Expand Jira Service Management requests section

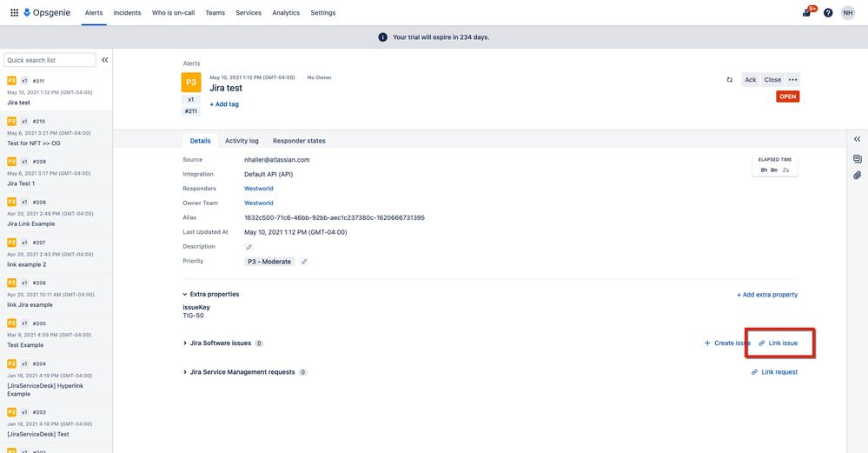point(185,372)
